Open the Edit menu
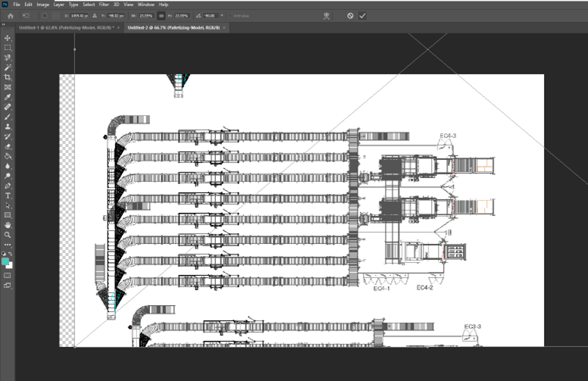 pyautogui.click(x=28, y=5)
